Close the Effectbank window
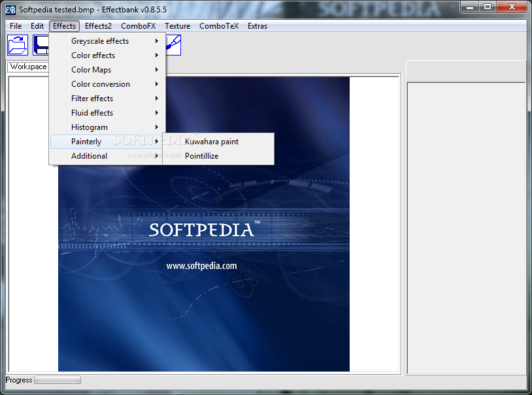532x395 pixels. 512,7
